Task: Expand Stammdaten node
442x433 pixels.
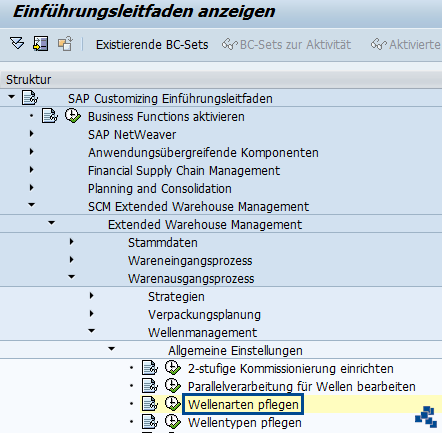Action: [x=72, y=242]
